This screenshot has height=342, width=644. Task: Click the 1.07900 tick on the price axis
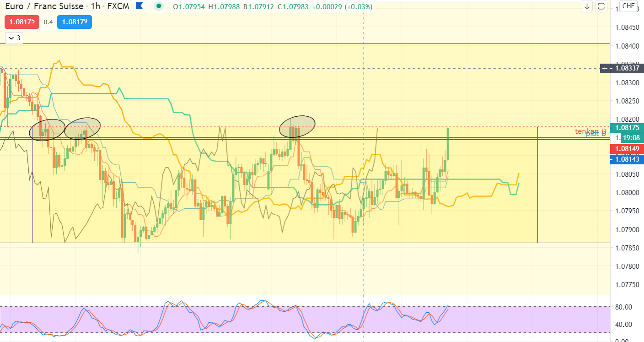628,229
